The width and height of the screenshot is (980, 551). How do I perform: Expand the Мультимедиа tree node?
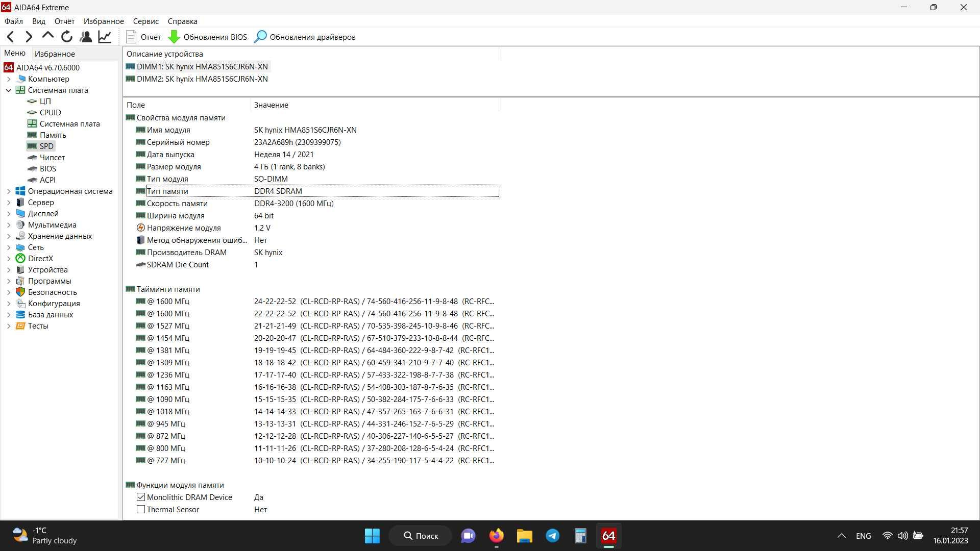[x=9, y=225]
